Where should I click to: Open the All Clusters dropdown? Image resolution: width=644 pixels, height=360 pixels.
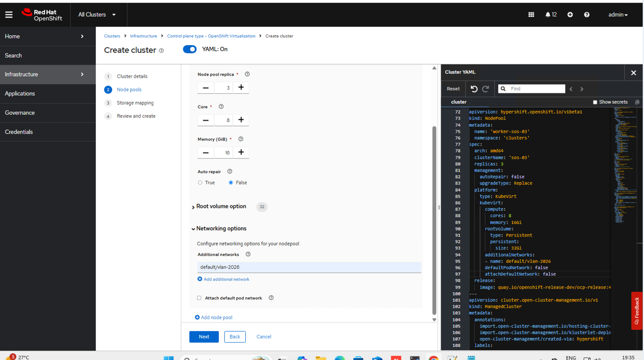coord(97,15)
